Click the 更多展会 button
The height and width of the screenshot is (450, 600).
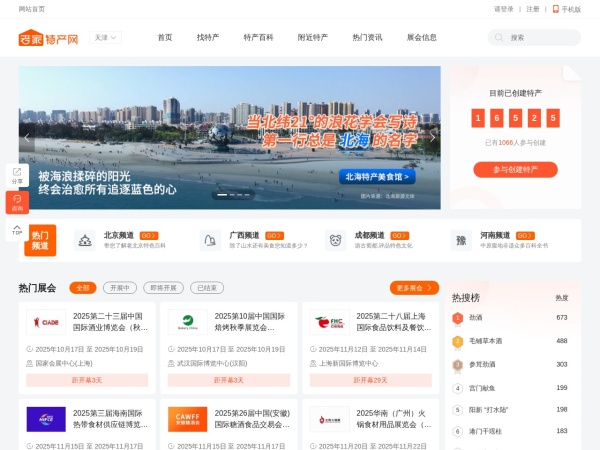(414, 288)
